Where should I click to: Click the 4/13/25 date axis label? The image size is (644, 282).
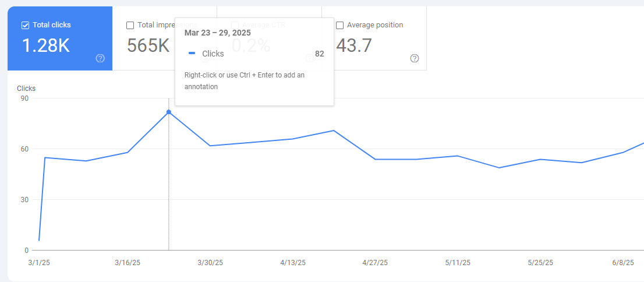[x=292, y=263]
